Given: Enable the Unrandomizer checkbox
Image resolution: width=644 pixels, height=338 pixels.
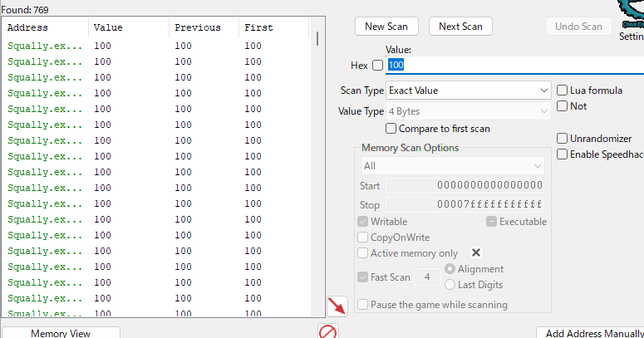Looking at the screenshot, I should pyautogui.click(x=563, y=139).
